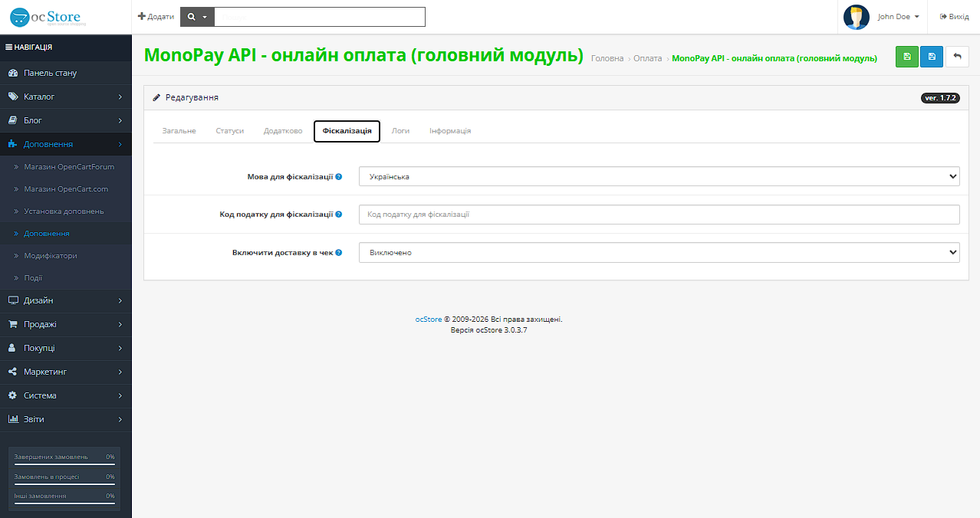Click the Завершених замовлень progress bar
The image size is (980, 518).
pos(64,464)
